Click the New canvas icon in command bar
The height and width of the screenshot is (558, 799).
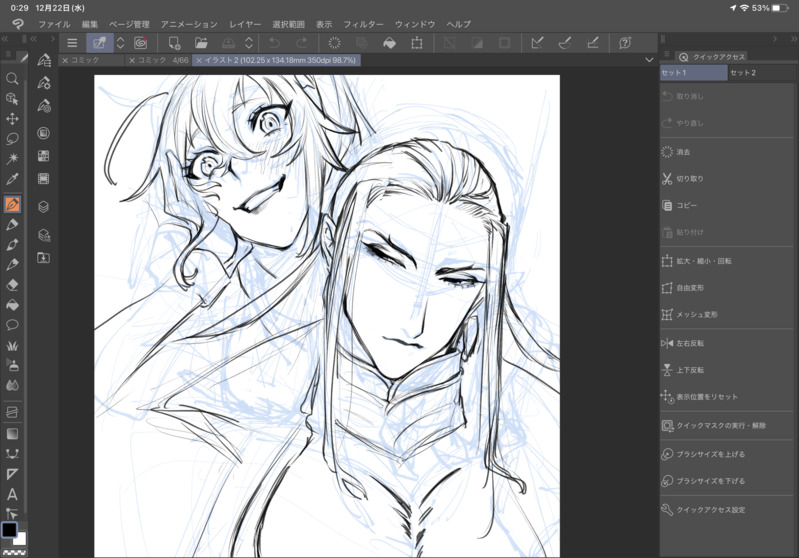tap(174, 43)
